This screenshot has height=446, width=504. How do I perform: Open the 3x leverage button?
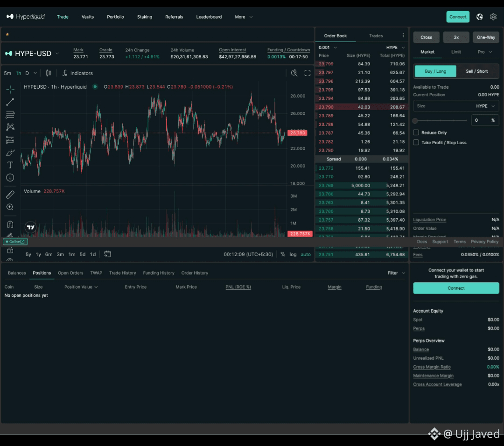[x=456, y=37]
